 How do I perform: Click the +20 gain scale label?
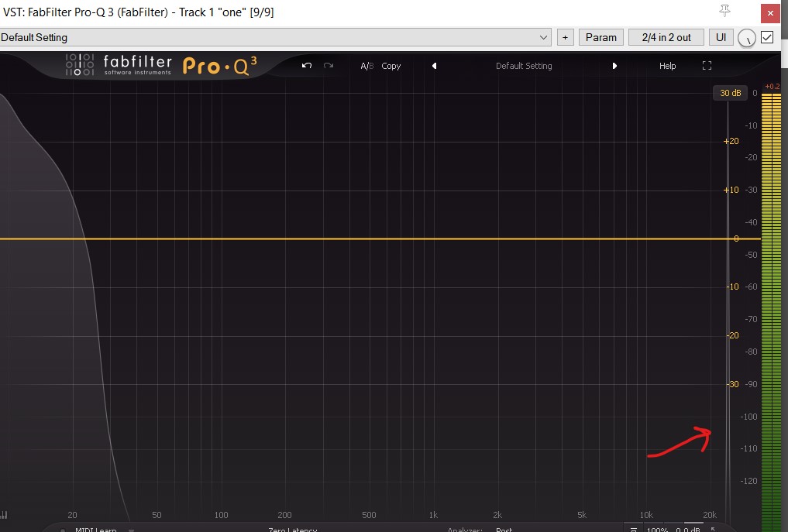coord(731,141)
